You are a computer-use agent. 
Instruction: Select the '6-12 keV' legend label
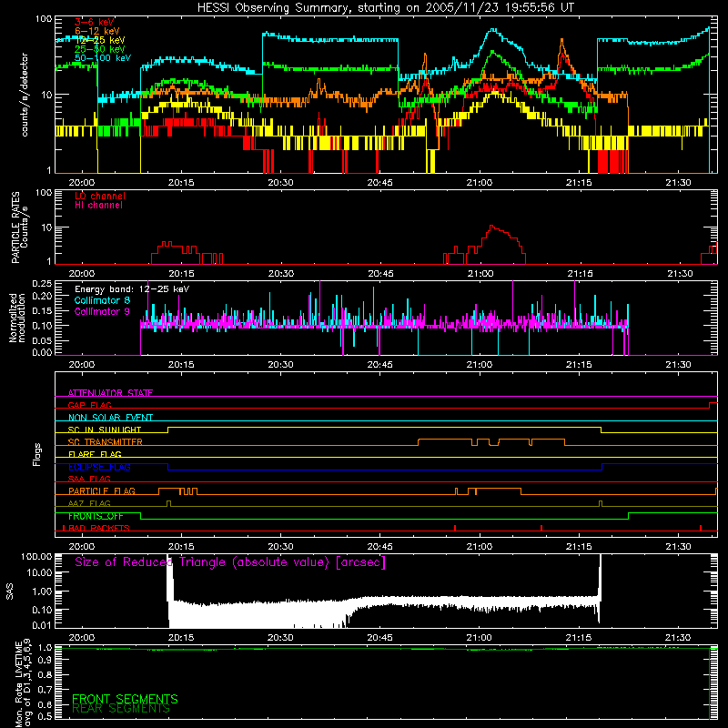[97, 31]
